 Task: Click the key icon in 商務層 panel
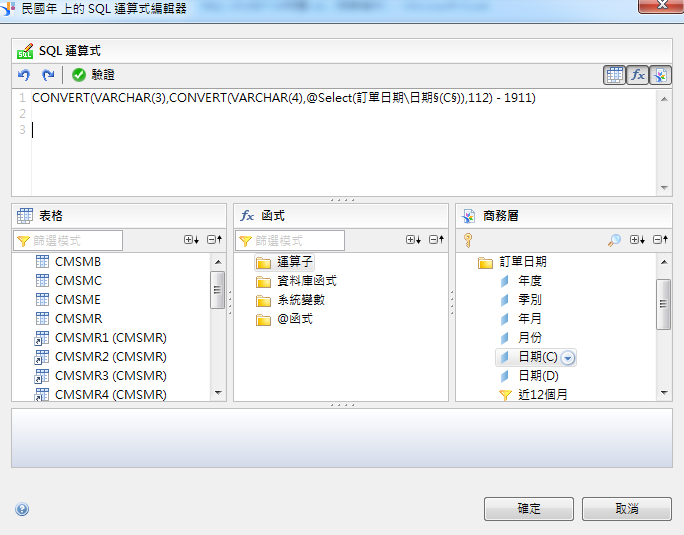(x=468, y=240)
